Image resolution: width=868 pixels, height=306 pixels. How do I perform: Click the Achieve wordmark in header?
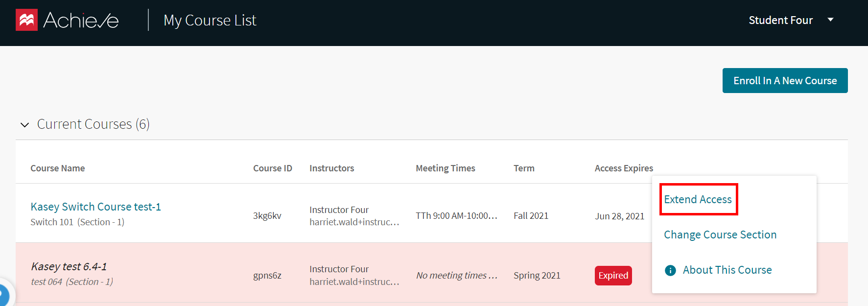81,20
